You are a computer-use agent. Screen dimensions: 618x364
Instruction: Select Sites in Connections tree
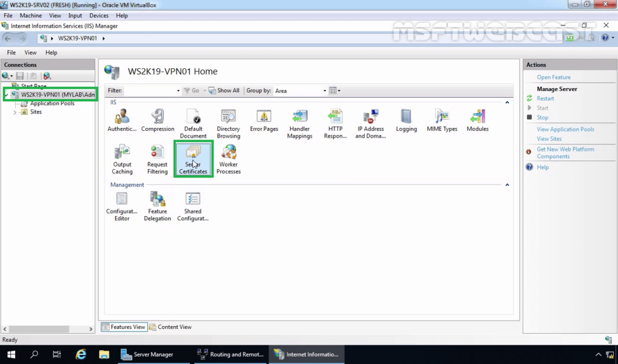(x=36, y=112)
